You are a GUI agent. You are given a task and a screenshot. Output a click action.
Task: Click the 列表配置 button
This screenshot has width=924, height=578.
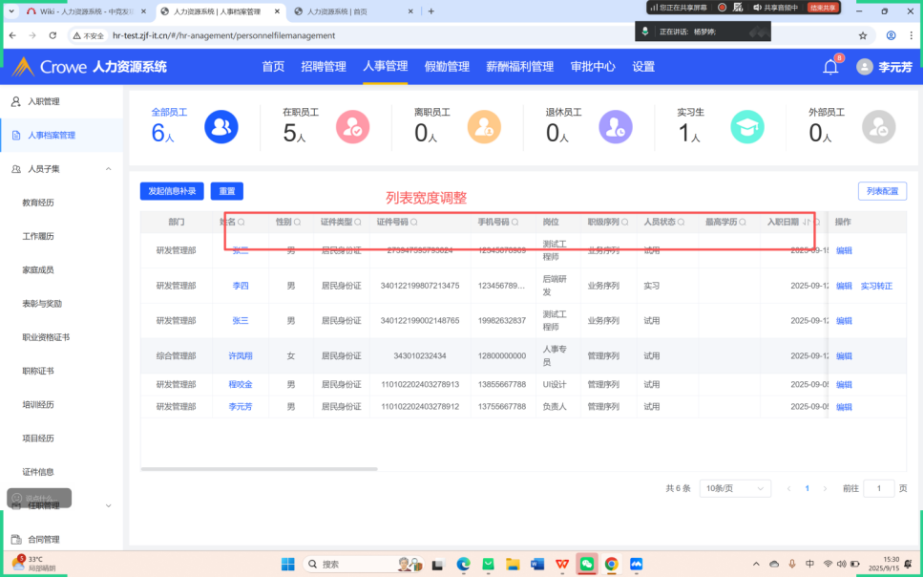tap(882, 191)
